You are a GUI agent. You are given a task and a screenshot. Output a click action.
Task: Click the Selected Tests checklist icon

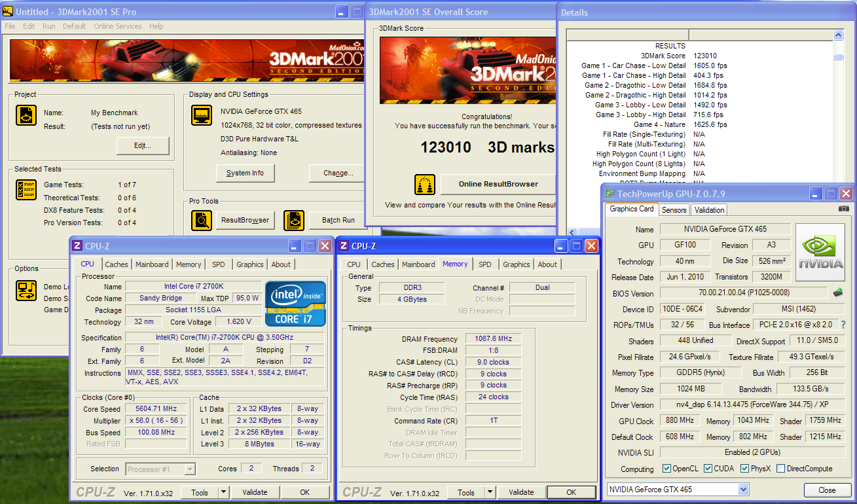(26, 189)
